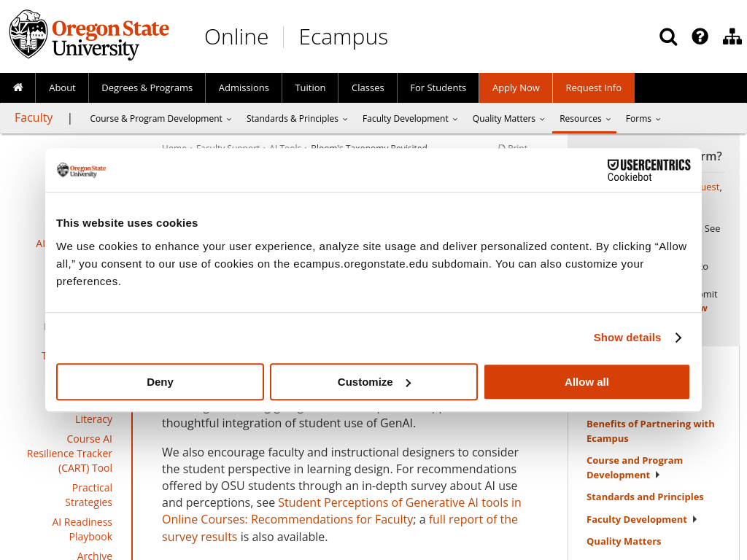Viewport: 747px width, 560px height.
Task: Select Tuition in the main navigation
Action: coord(310,88)
